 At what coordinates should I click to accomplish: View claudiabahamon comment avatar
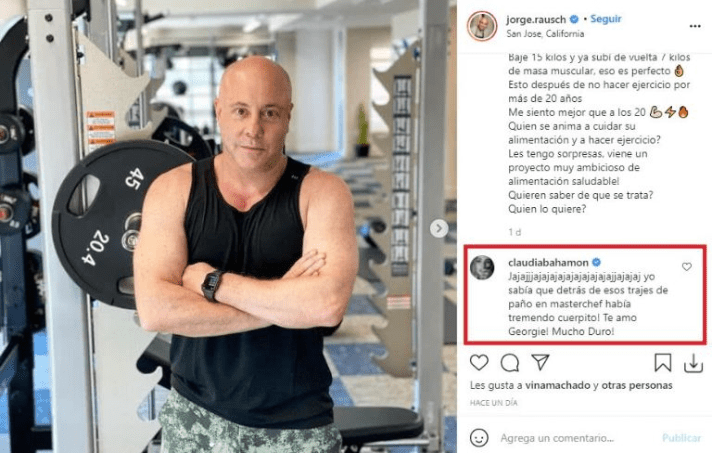pyautogui.click(x=482, y=267)
